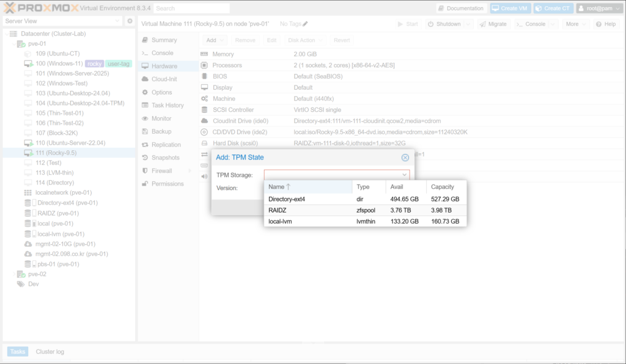The height and width of the screenshot is (364, 626).
Task: Open the root@pam user menu
Action: coord(598,9)
